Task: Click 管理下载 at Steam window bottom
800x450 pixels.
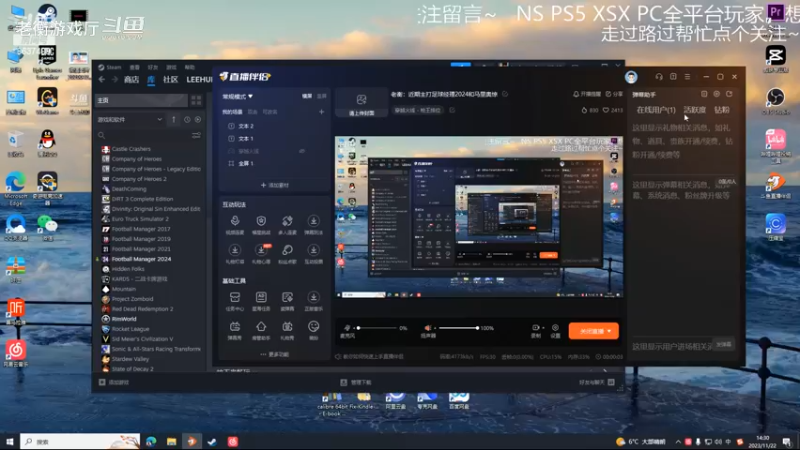Action: pos(356,382)
